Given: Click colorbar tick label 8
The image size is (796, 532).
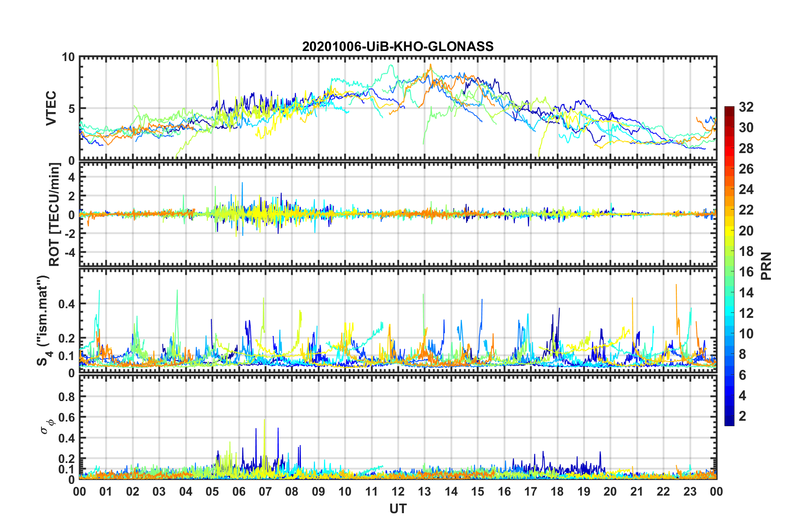Looking at the screenshot, I should click(742, 354).
